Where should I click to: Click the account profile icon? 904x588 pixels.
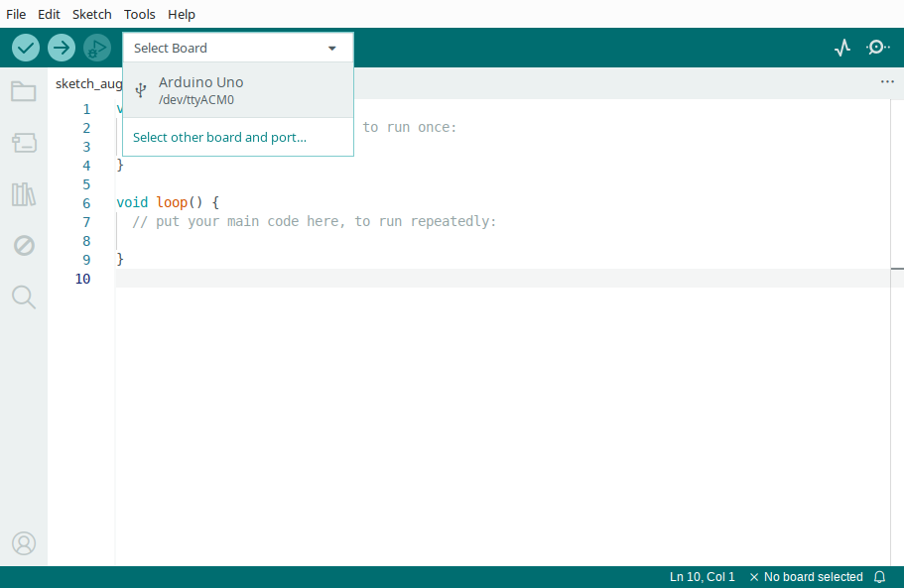pyautogui.click(x=24, y=543)
